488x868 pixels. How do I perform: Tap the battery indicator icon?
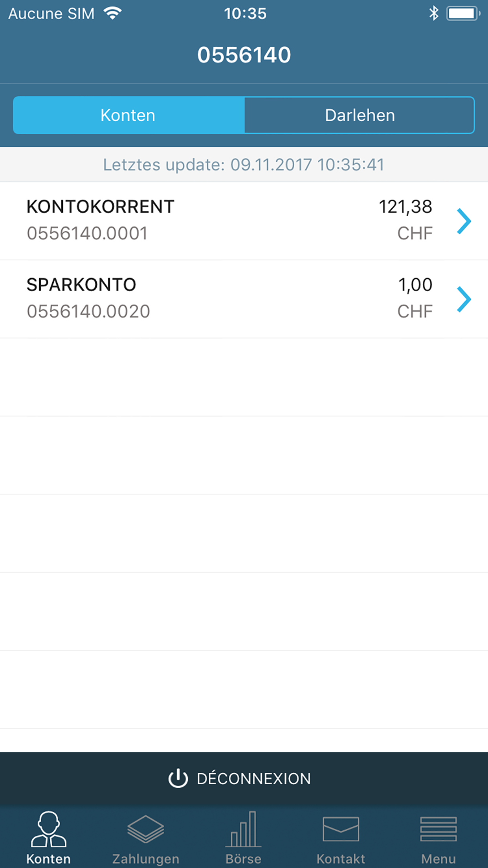click(463, 14)
